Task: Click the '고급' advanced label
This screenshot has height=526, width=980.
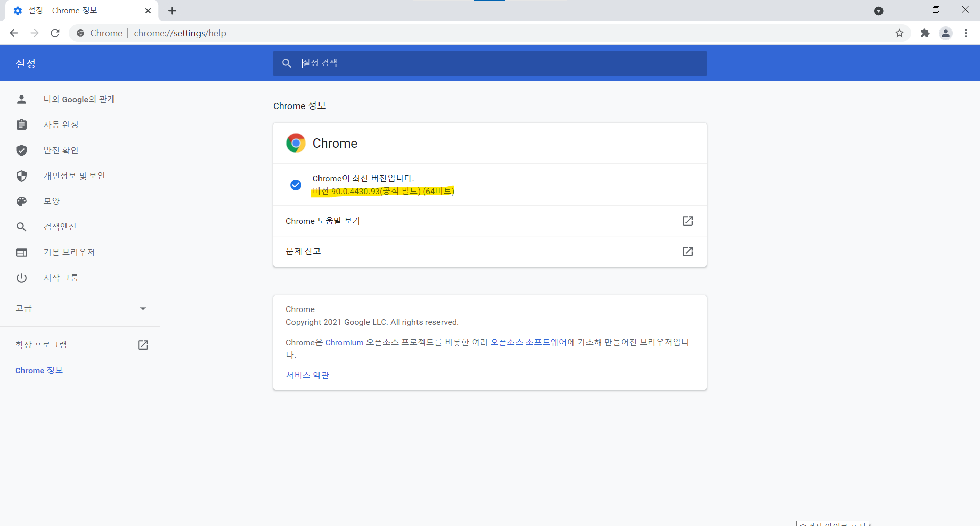Action: click(23, 308)
